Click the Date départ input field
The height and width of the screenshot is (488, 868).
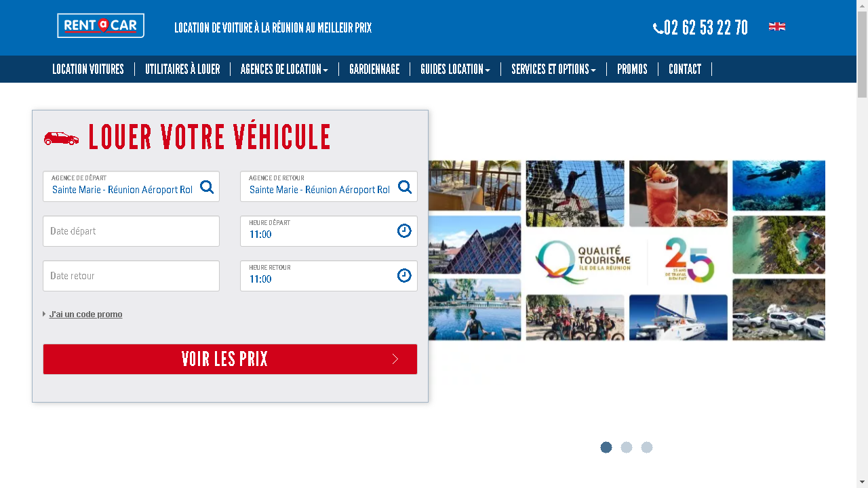point(131,231)
